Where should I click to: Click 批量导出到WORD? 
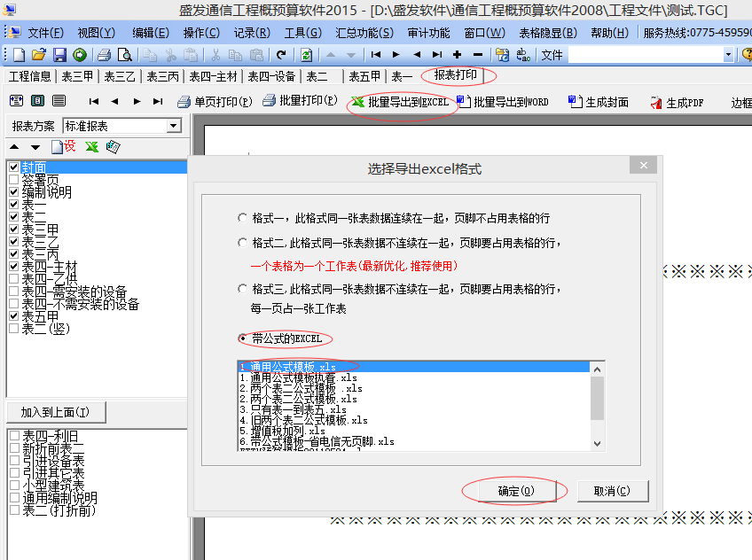(503, 102)
